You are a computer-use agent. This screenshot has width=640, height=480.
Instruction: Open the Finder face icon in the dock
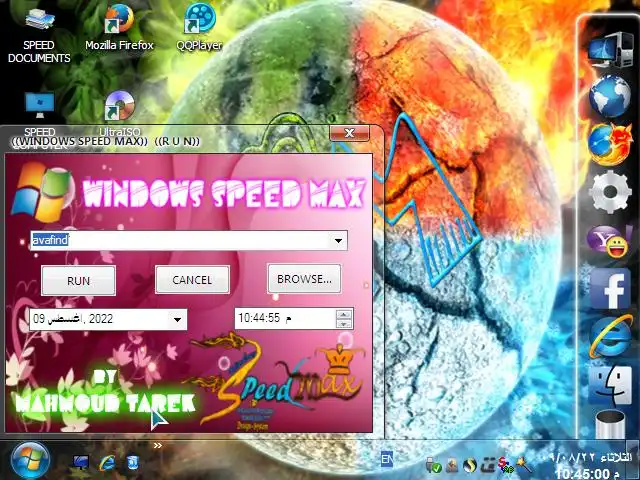(x=611, y=385)
